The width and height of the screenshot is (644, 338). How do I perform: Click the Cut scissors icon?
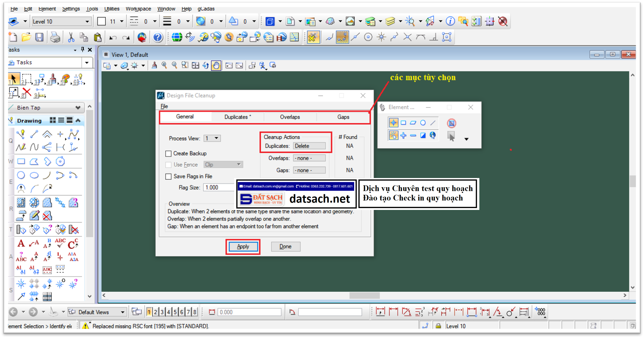coord(71,37)
